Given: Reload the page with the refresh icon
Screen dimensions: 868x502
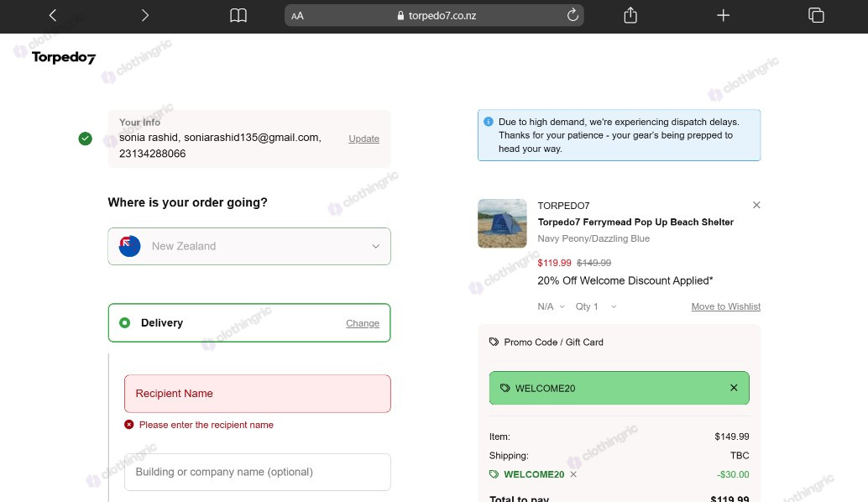Looking at the screenshot, I should pyautogui.click(x=573, y=15).
